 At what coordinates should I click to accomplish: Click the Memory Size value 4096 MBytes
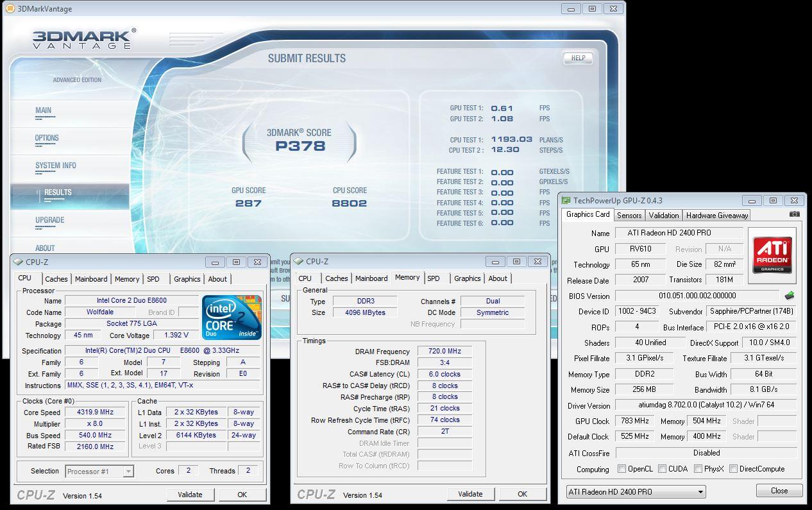click(x=364, y=312)
